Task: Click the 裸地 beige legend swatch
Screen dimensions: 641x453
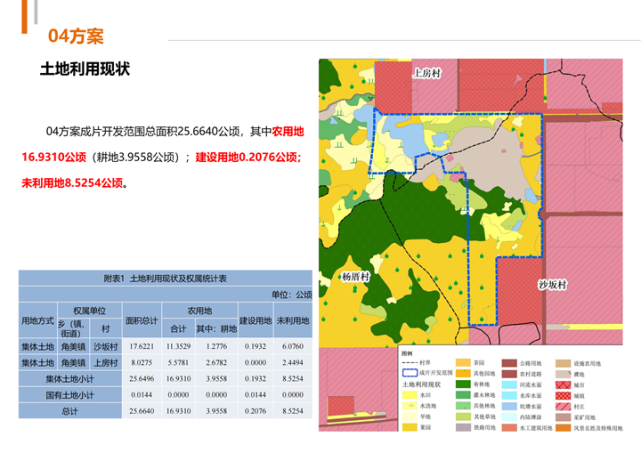Action: click(563, 374)
